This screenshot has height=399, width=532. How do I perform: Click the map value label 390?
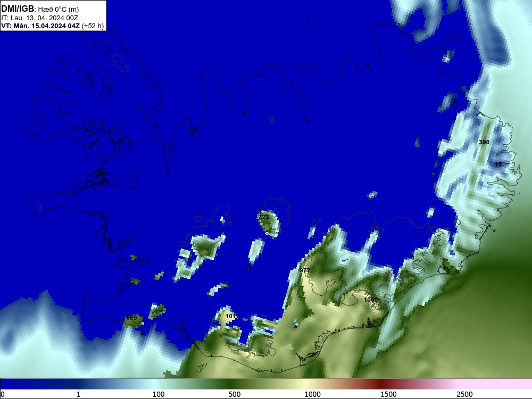484,142
